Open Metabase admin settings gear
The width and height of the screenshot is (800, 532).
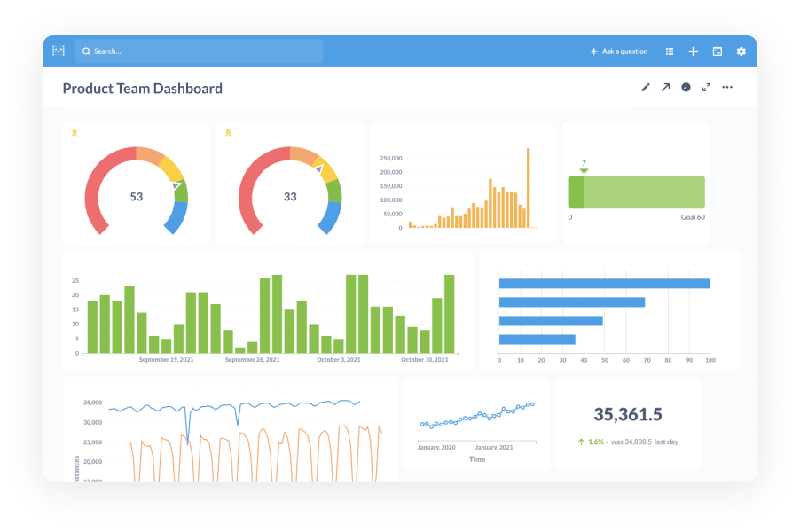click(741, 51)
